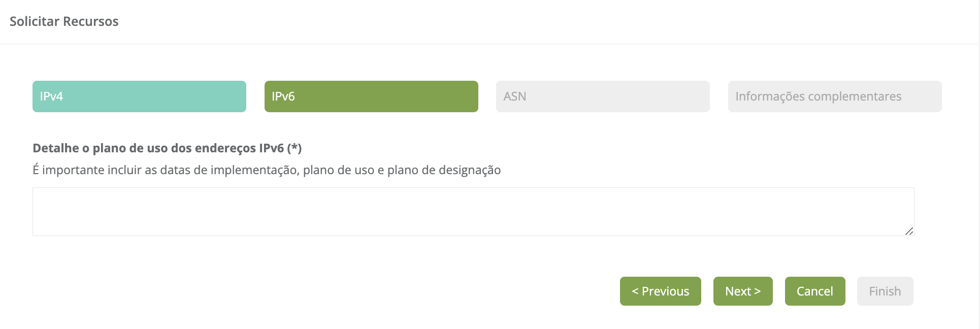The height and width of the screenshot is (329, 980).
Task: Click the Solicitar Recursos heading
Action: (x=64, y=21)
